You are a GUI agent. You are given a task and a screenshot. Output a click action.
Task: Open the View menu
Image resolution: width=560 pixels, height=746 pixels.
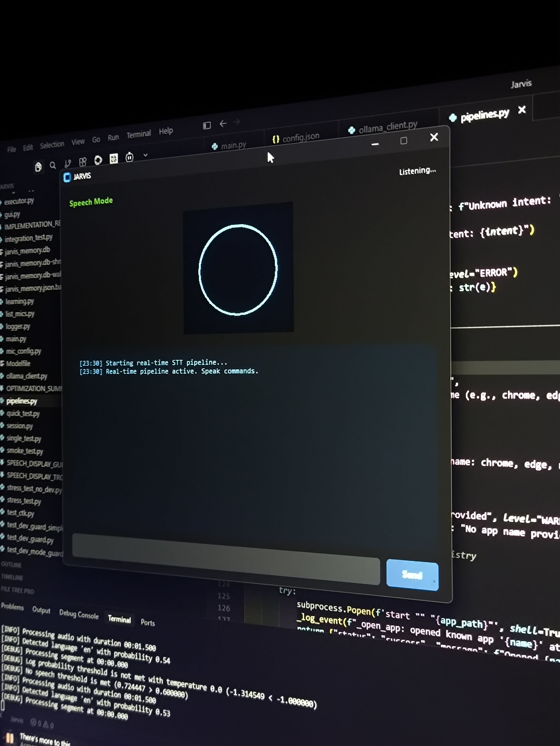[78, 142]
